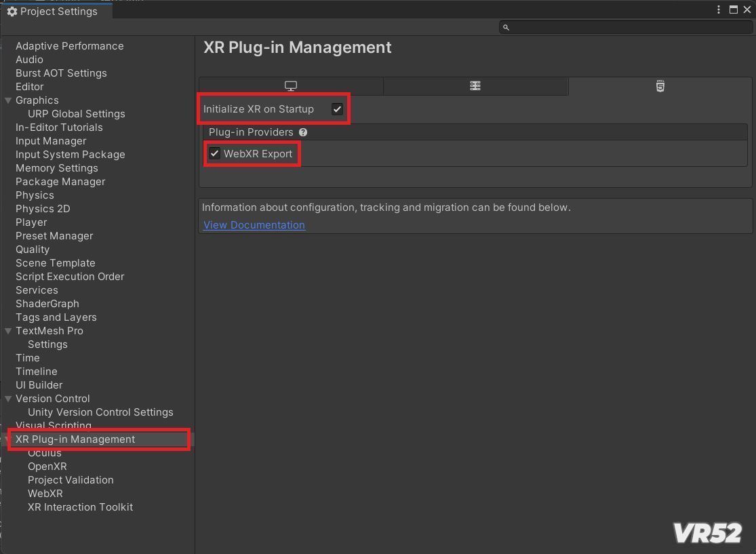Collapse the Version Control section
The image size is (756, 554).
click(8, 399)
